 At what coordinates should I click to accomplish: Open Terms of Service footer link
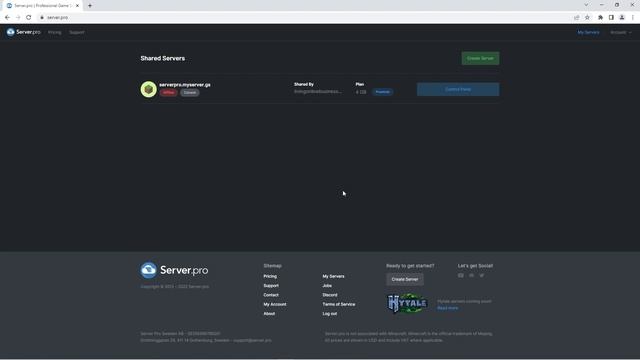click(x=339, y=304)
